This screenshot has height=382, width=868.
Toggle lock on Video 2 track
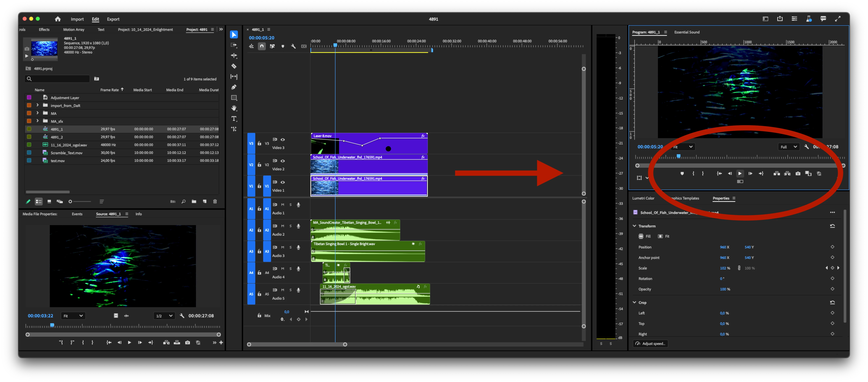click(259, 165)
